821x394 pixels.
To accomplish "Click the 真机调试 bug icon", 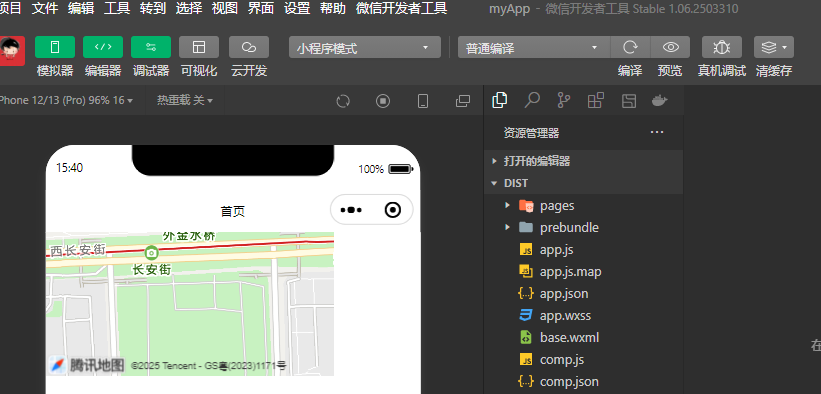I will pos(722,47).
